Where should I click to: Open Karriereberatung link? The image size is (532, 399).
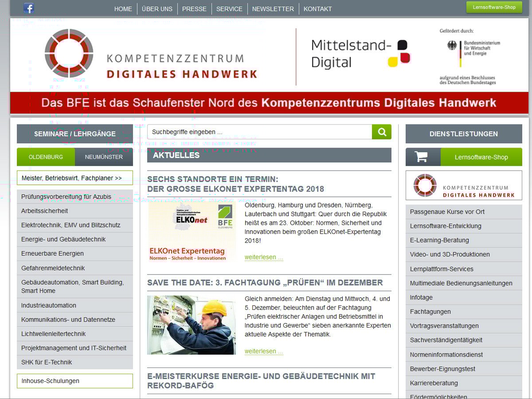pyautogui.click(x=464, y=383)
